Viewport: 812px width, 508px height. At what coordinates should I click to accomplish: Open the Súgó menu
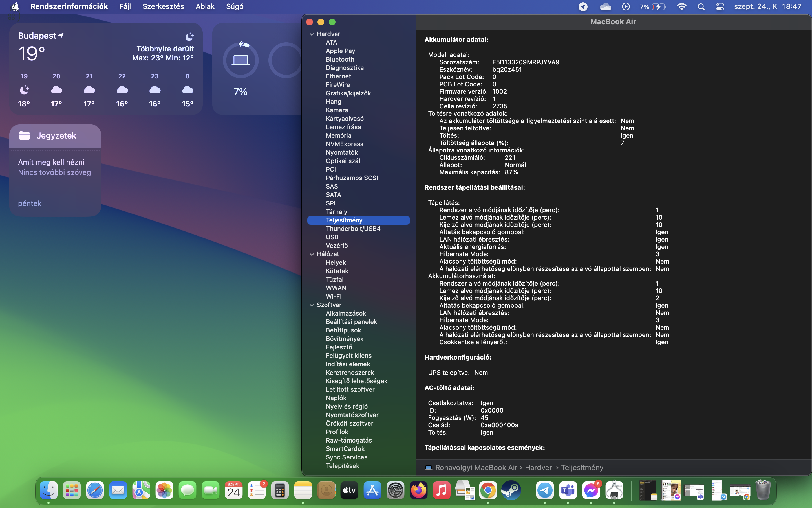point(235,6)
